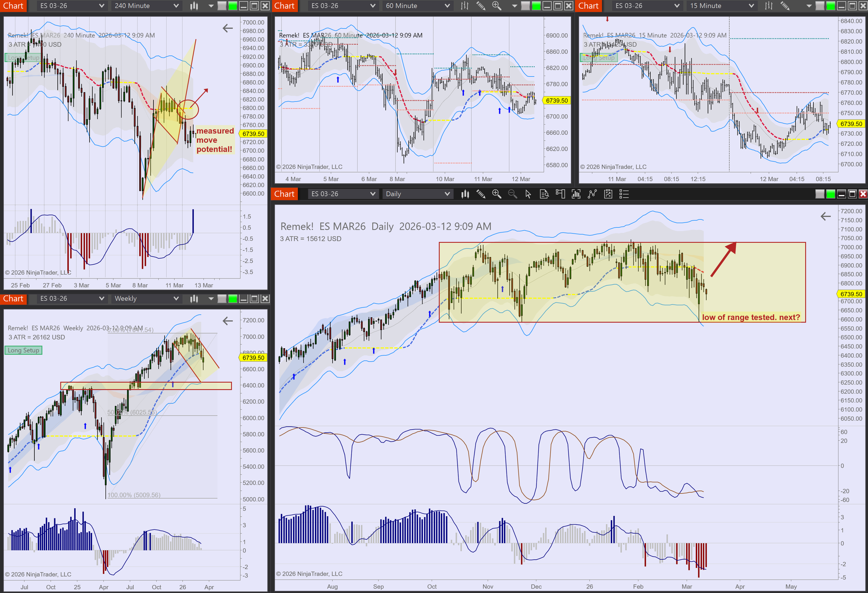Click the Chart tab of 60 Minute window
This screenshot has height=593, width=868.
coord(284,6)
